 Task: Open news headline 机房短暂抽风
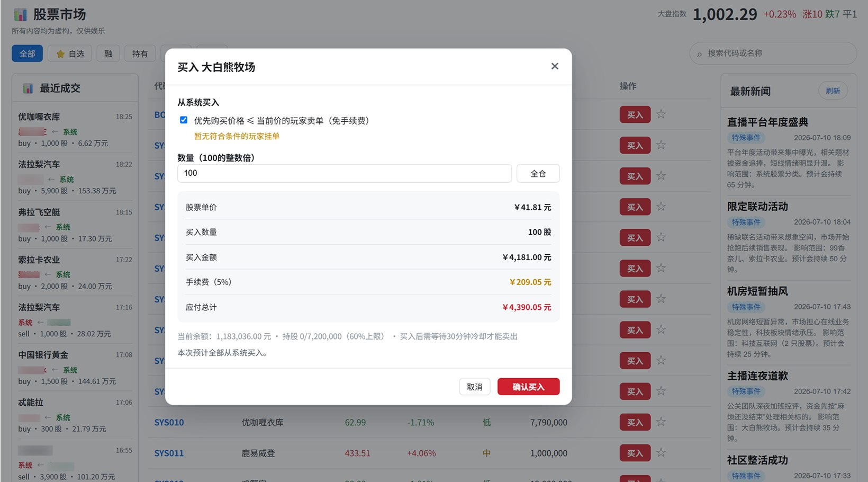click(x=757, y=291)
